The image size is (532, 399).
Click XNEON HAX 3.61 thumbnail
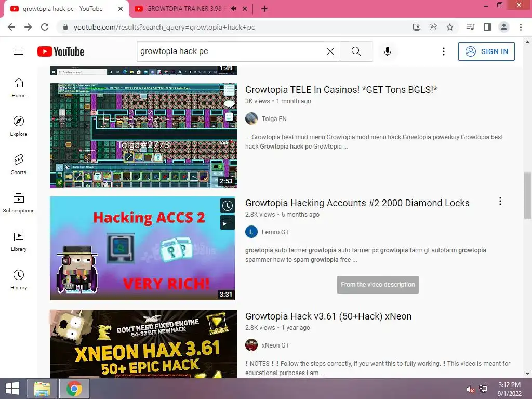coord(143,344)
